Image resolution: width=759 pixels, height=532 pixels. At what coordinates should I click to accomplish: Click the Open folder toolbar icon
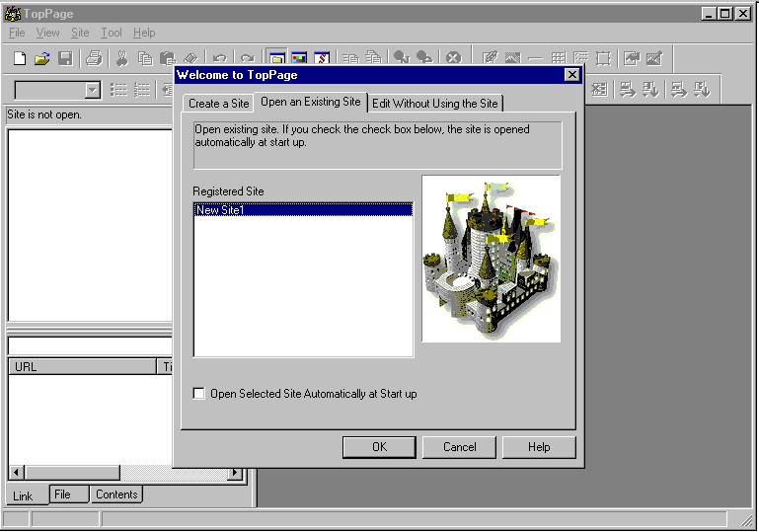(42, 59)
